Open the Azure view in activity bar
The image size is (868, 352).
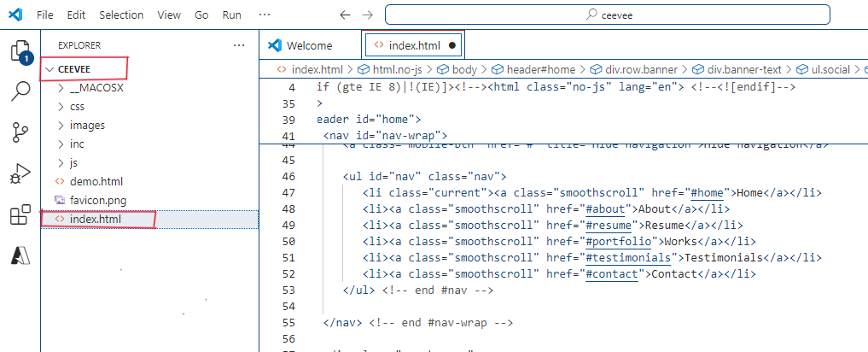(x=20, y=255)
